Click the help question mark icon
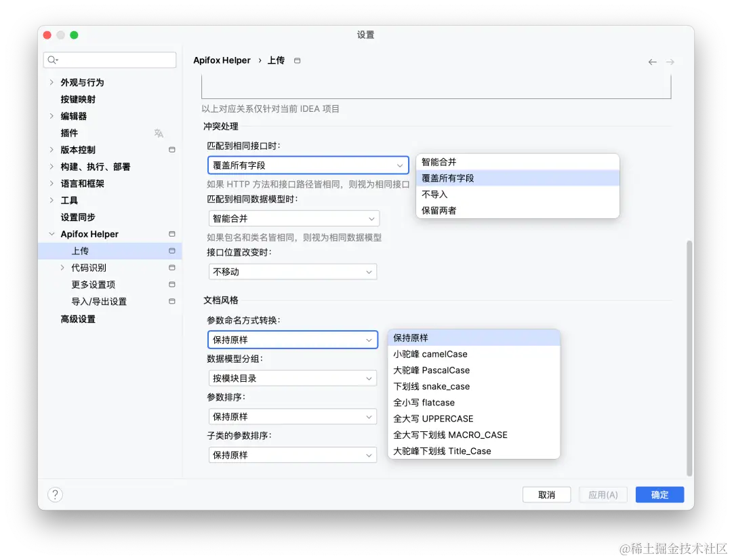This screenshot has height=560, width=732. click(x=55, y=494)
